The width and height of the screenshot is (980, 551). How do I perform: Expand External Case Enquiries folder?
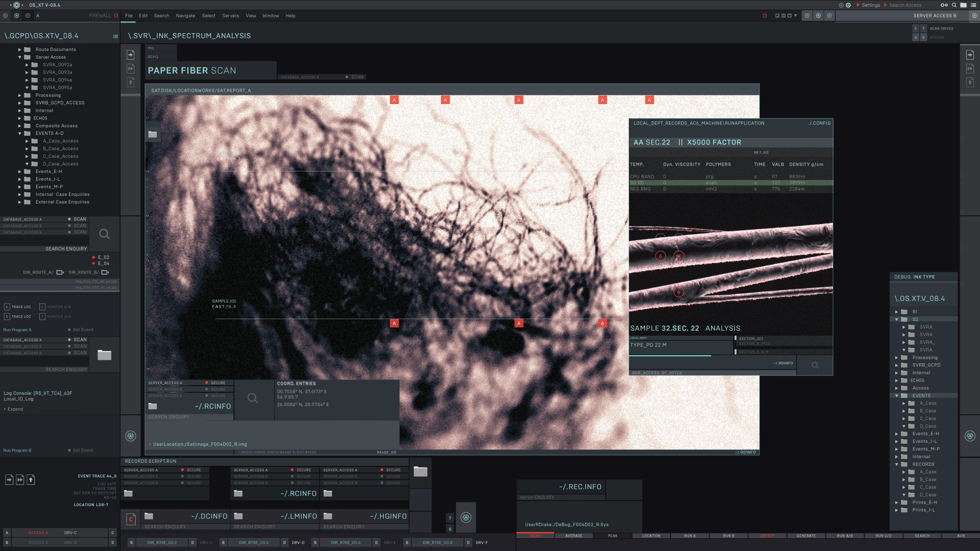coord(20,203)
